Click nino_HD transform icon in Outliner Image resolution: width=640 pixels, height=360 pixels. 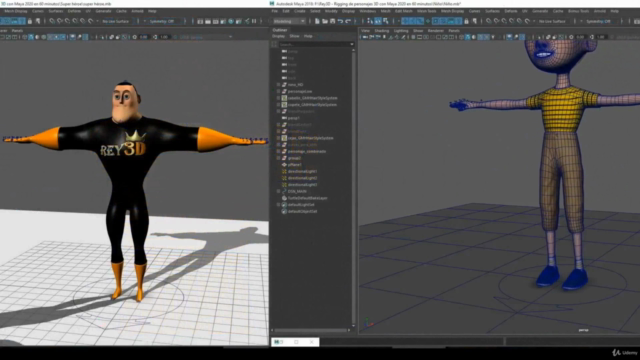point(284,84)
